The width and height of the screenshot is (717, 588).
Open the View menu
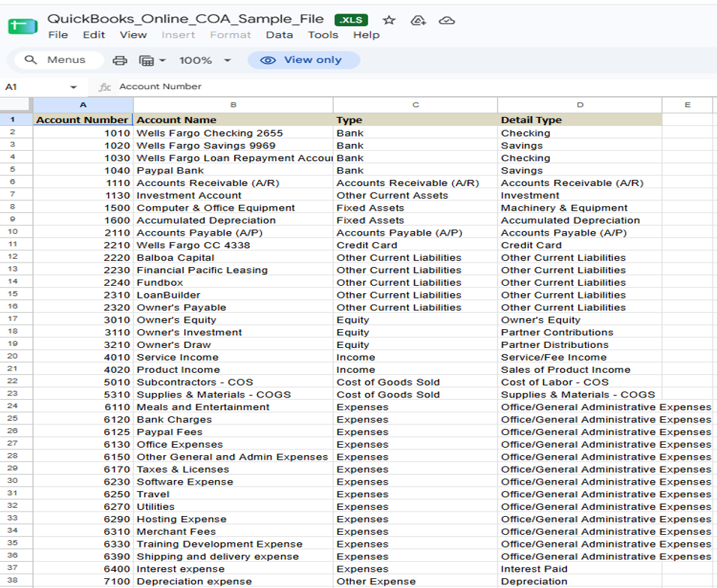(x=133, y=34)
